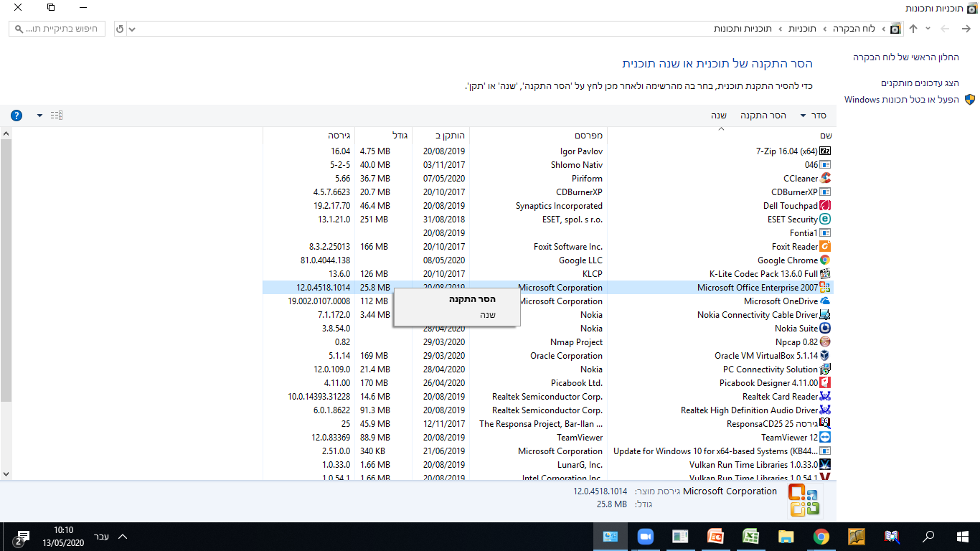The width and height of the screenshot is (980, 551).
Task: Click the Dell Touchpad icon
Action: [825, 206]
